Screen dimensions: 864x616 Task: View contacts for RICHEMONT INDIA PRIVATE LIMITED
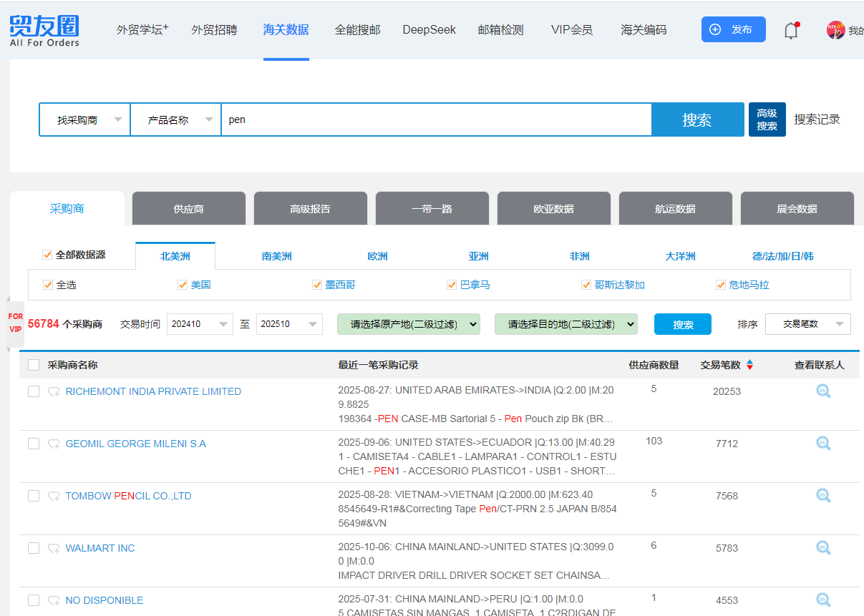(x=823, y=391)
